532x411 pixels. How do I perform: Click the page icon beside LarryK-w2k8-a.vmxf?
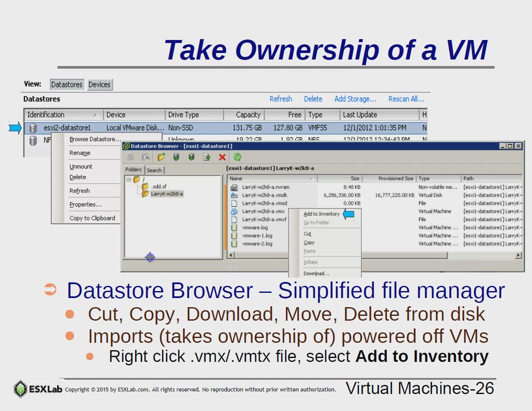(x=234, y=220)
